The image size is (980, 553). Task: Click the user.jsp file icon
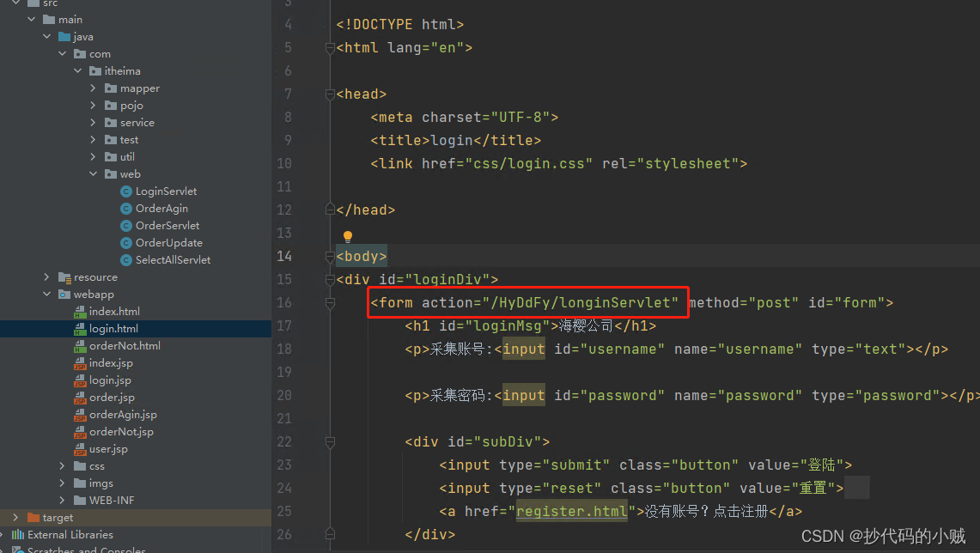pyautogui.click(x=79, y=448)
